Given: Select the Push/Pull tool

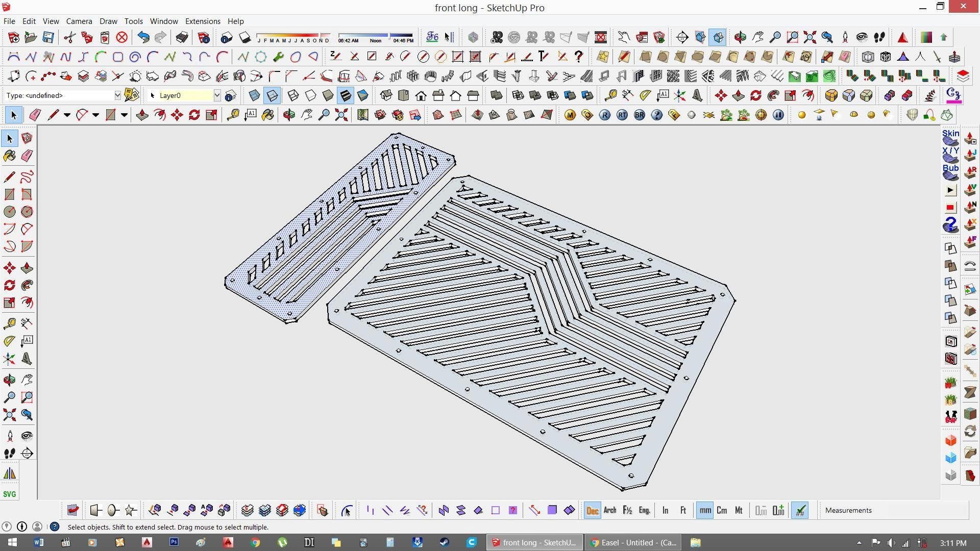Looking at the screenshot, I should tap(27, 268).
